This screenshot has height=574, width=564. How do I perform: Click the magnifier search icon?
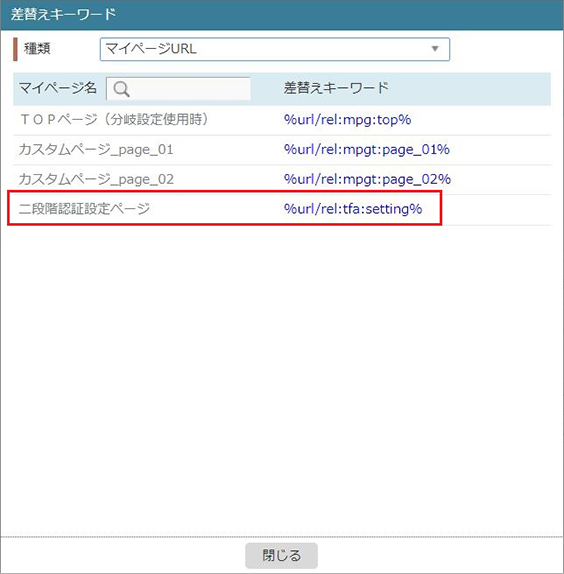click(121, 89)
